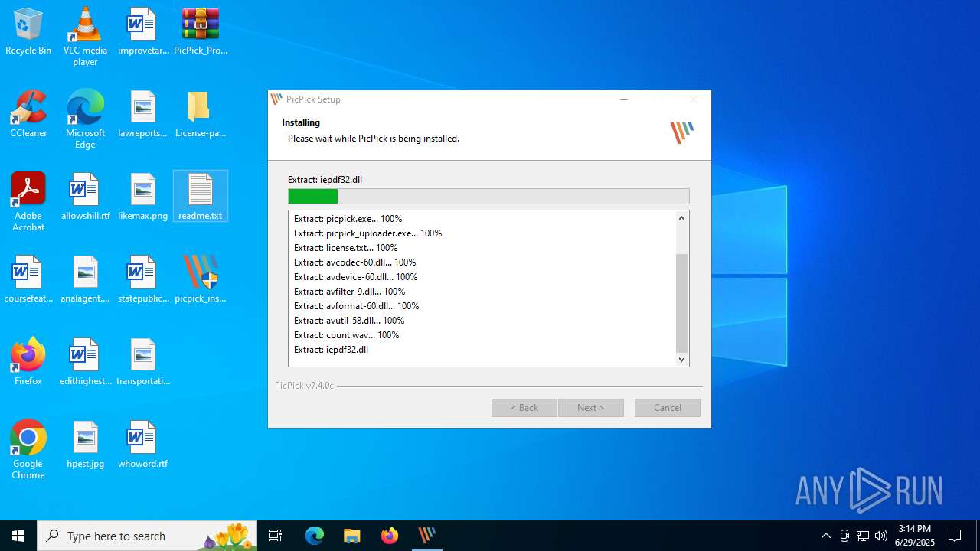Open the volume control in the tray
This screenshot has height=551, width=980.
pyautogui.click(x=881, y=536)
